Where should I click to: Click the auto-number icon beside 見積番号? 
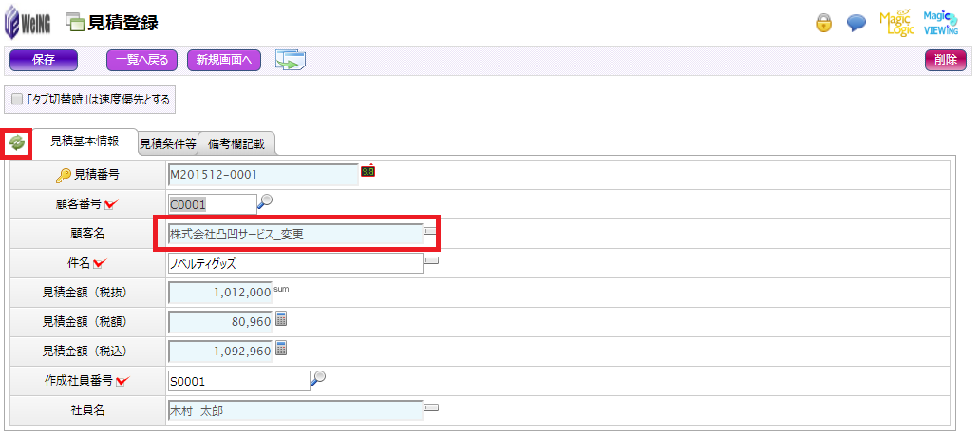(367, 171)
